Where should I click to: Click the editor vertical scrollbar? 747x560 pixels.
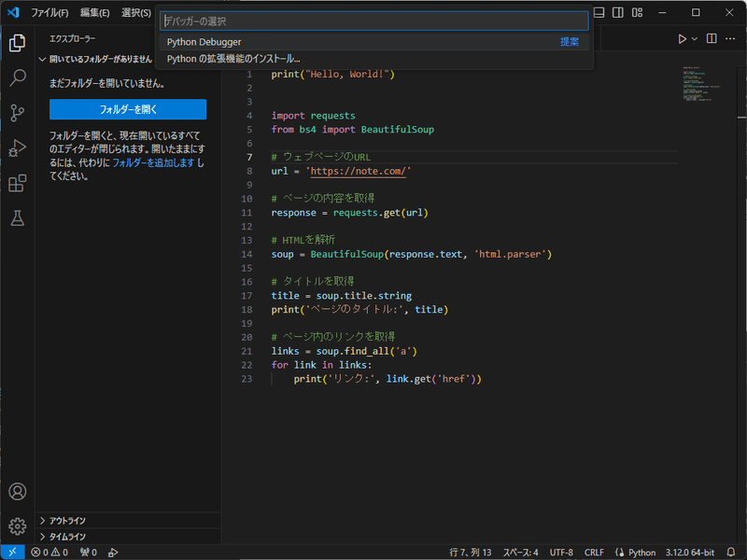point(741,305)
